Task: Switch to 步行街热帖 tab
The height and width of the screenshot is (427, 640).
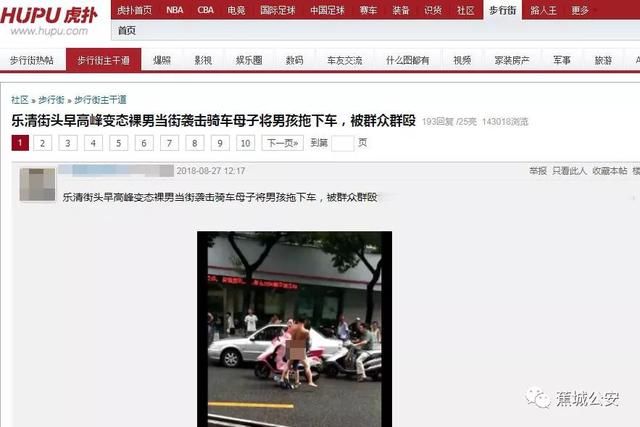Action: pos(32,60)
